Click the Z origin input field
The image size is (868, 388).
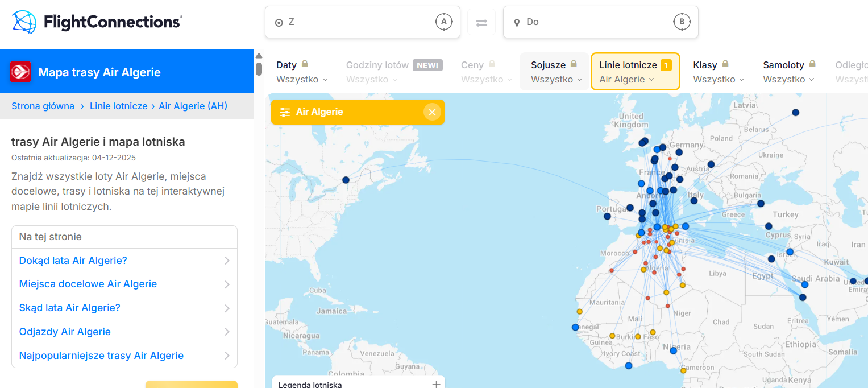[347, 22]
